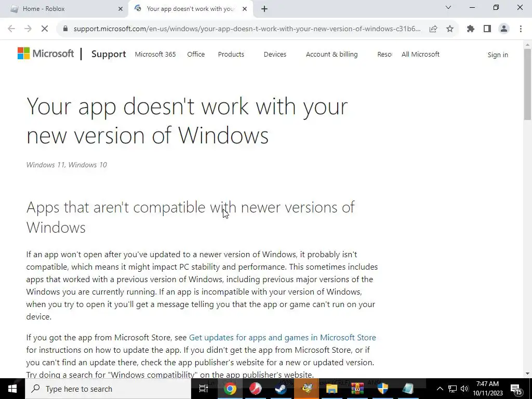Open the Microsoft 365 nav item

[155, 54]
